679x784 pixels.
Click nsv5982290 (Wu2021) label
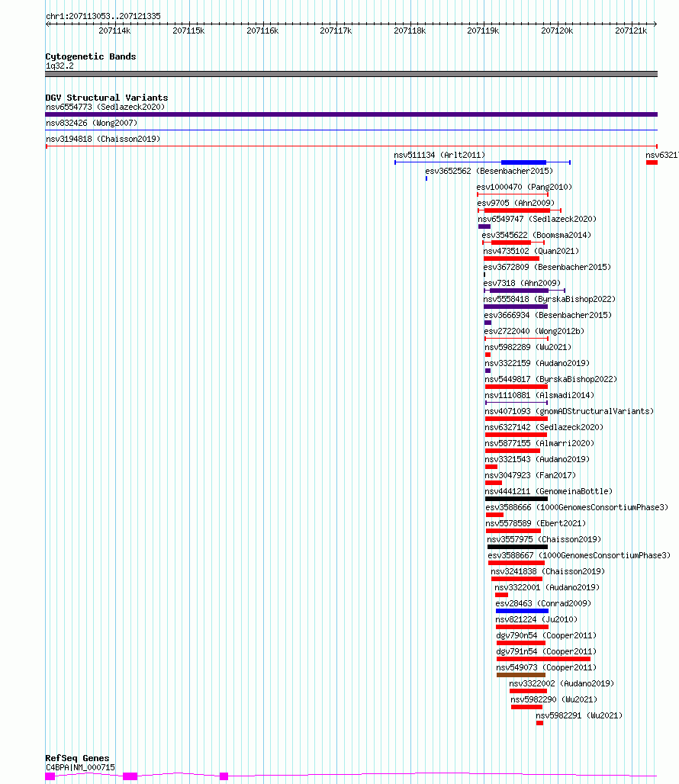tap(554, 699)
